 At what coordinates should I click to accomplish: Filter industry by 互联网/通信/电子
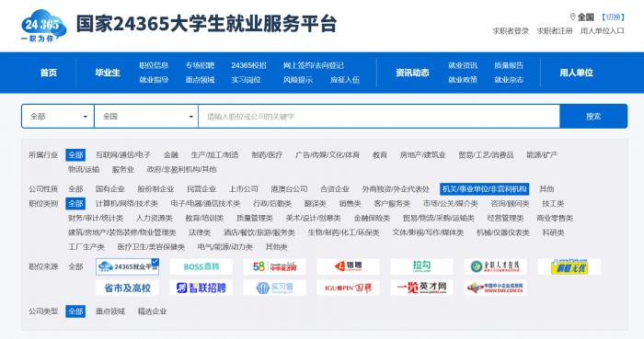122,155
